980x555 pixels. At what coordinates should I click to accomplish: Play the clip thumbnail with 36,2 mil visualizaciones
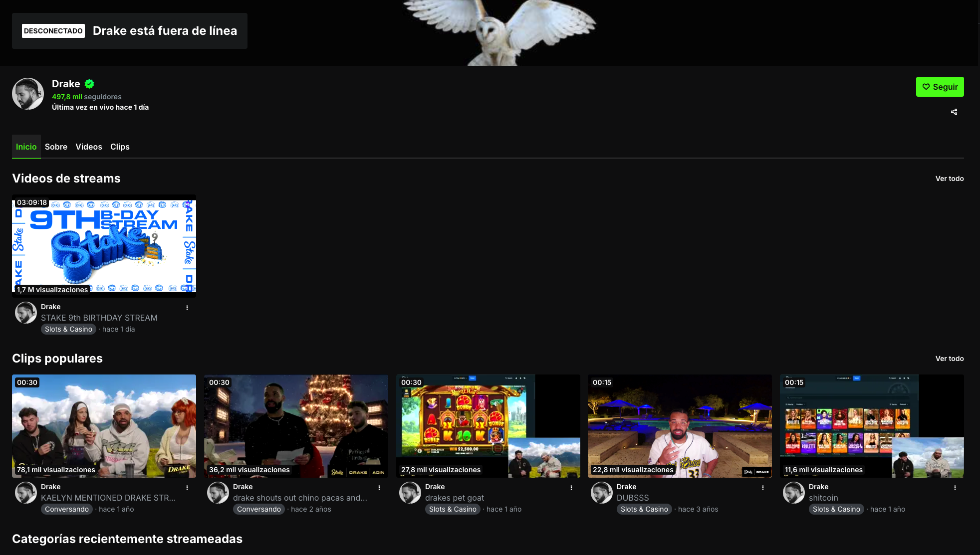click(x=296, y=426)
